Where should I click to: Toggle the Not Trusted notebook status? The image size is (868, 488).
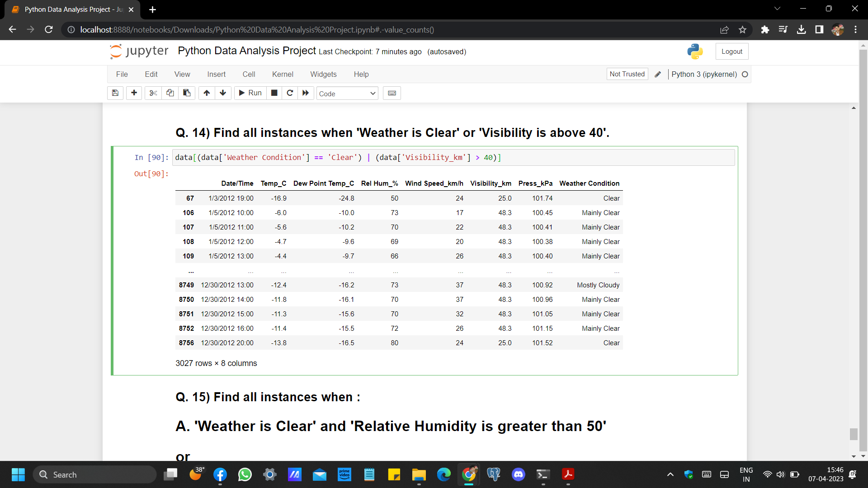pyautogui.click(x=627, y=74)
